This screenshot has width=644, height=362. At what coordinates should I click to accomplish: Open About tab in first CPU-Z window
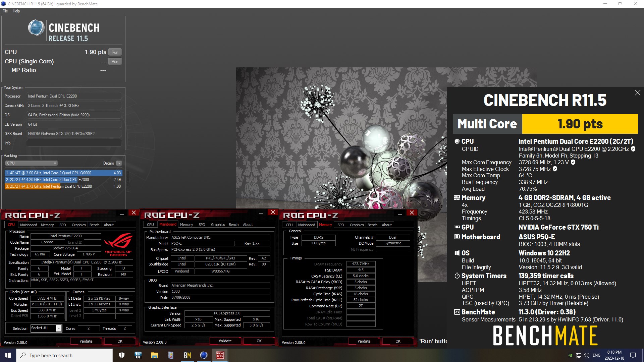click(x=109, y=225)
